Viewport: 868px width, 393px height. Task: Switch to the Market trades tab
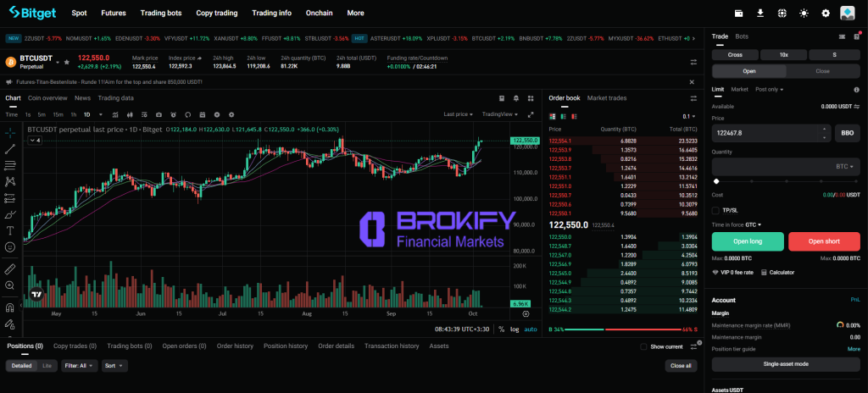pos(606,98)
